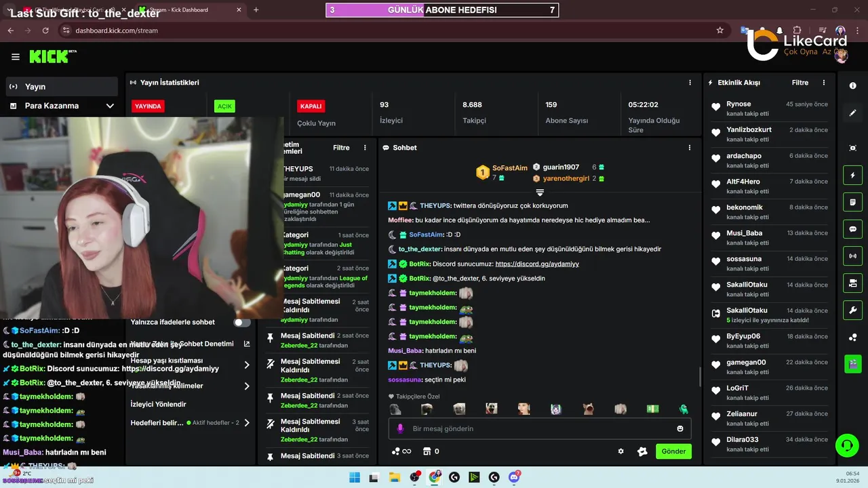Click the lightning bolt icon in right sidebar
868x488 pixels.
(x=852, y=176)
